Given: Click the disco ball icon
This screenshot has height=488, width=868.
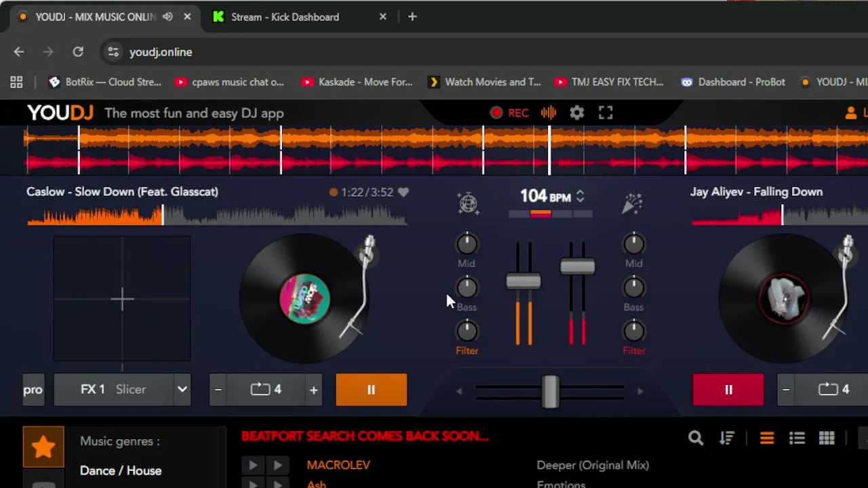Looking at the screenshot, I should [468, 203].
